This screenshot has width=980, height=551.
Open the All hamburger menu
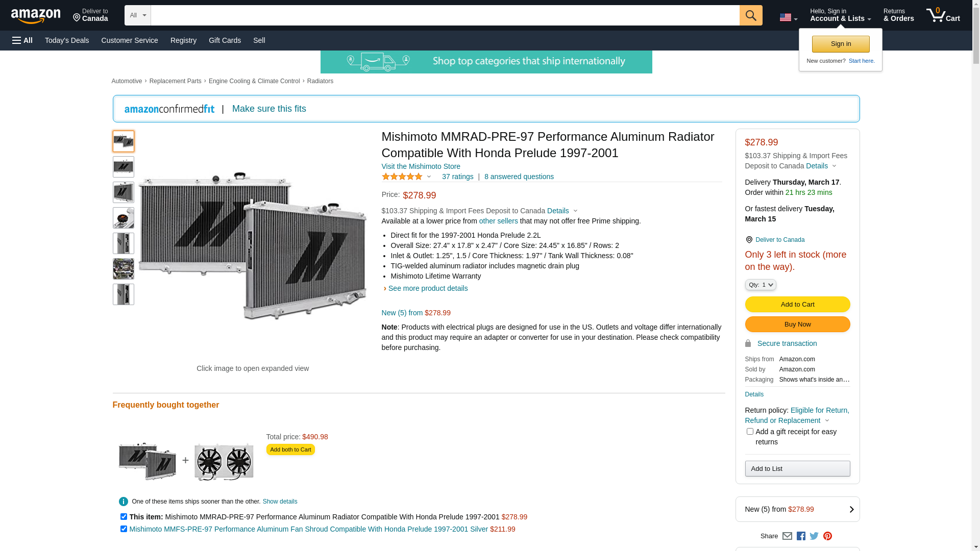[22, 40]
